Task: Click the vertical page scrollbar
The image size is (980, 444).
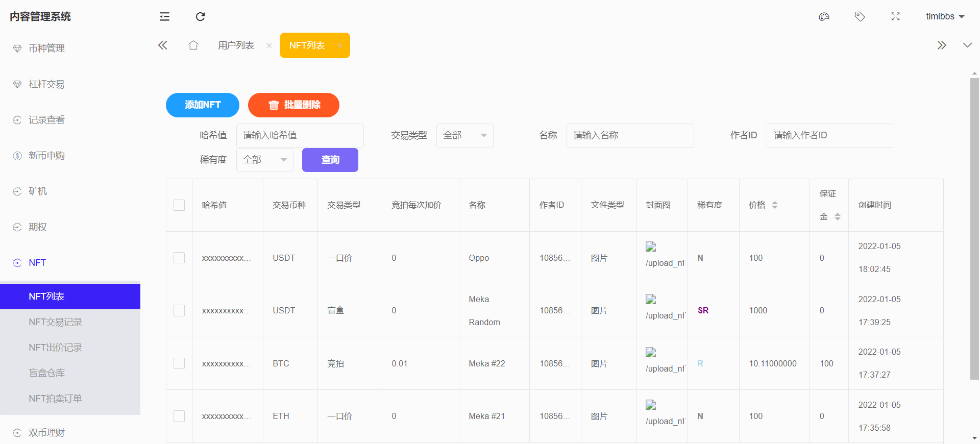Action: click(974, 229)
